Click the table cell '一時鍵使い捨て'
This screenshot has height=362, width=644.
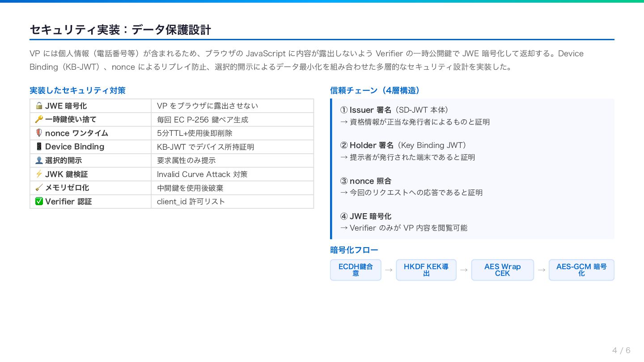[x=91, y=119]
